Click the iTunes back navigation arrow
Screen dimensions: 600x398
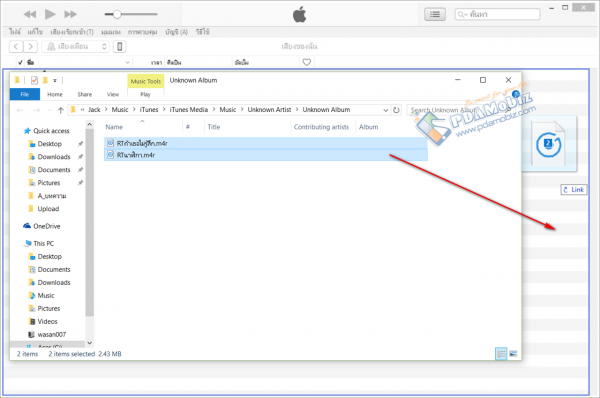click(x=16, y=47)
